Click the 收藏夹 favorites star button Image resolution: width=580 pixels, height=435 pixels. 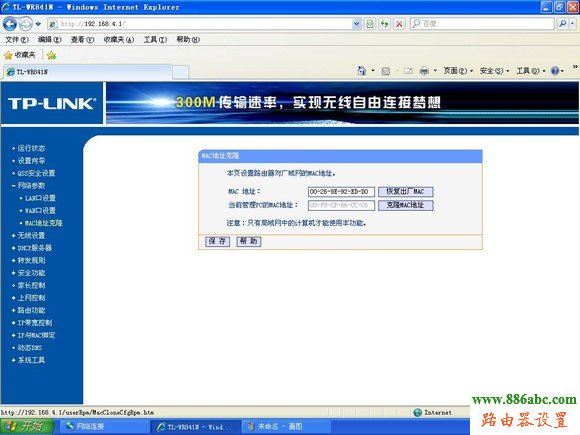pos(20,55)
